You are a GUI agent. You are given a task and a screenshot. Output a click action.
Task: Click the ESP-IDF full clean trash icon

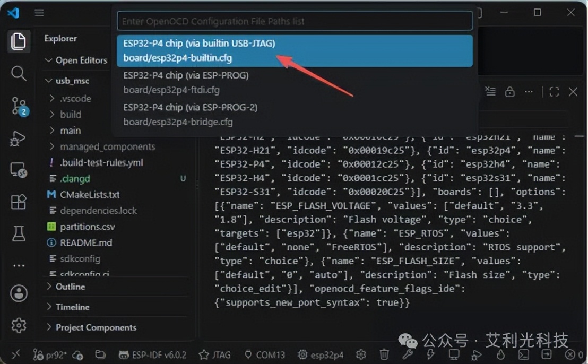[x=384, y=354]
